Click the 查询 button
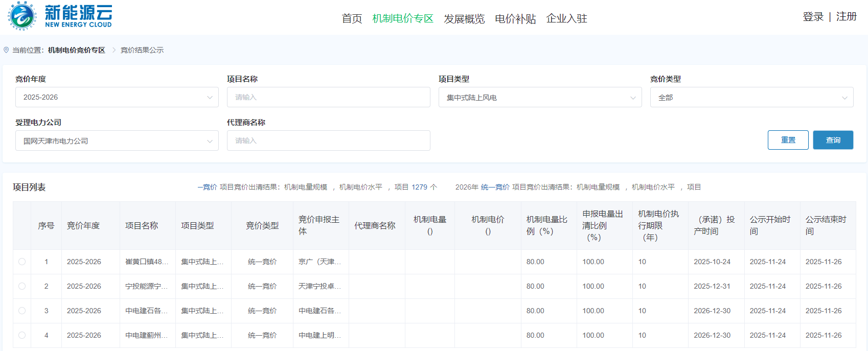Image resolution: width=868 pixels, height=351 pixels. click(833, 140)
